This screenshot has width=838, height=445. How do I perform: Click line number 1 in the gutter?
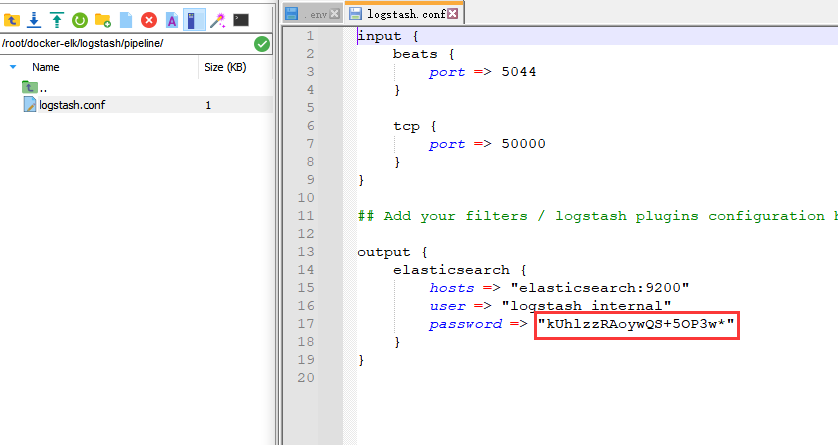(310, 36)
